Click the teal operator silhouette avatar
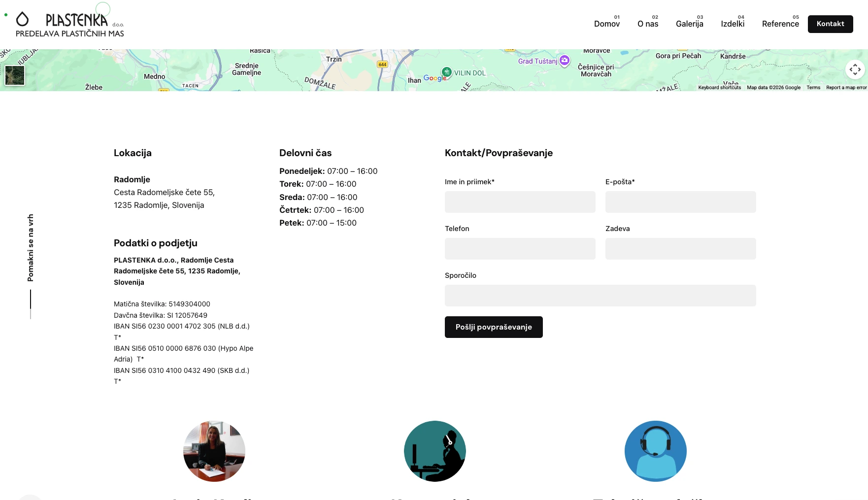Screen dimensions: 868x500 tap(435, 451)
